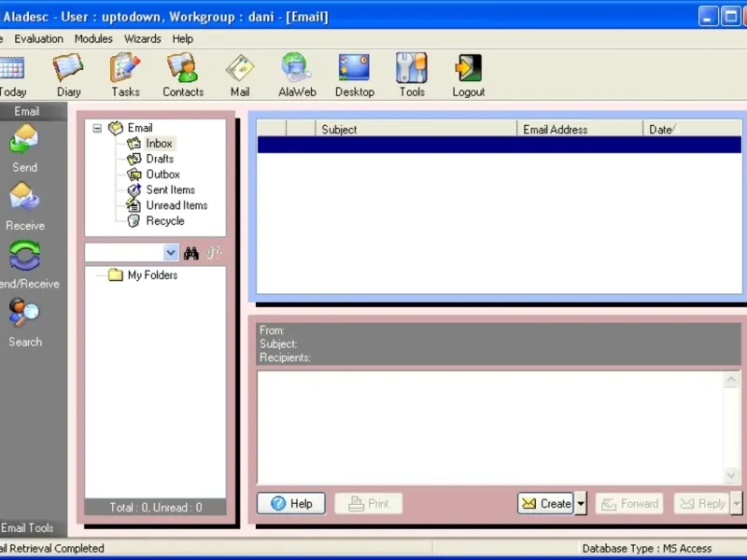
Task: Click the Reply button
Action: click(702, 503)
